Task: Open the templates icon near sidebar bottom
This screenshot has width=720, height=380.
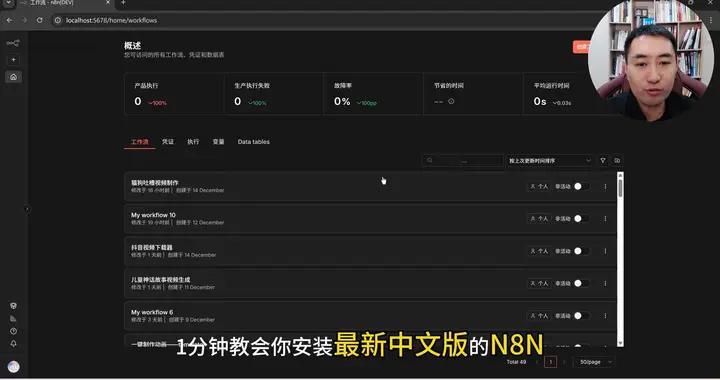Action: pos(13,306)
